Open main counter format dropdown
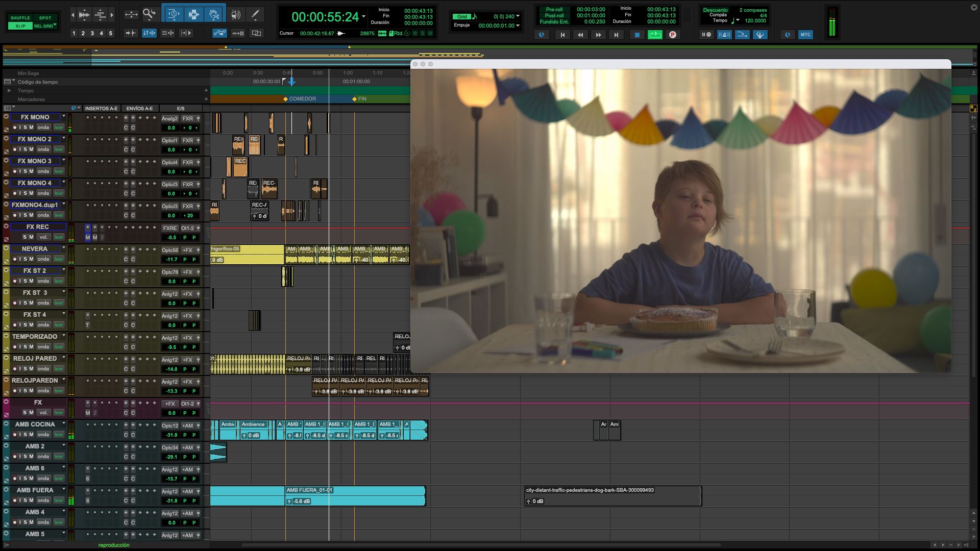This screenshot has height=551, width=980. click(363, 17)
